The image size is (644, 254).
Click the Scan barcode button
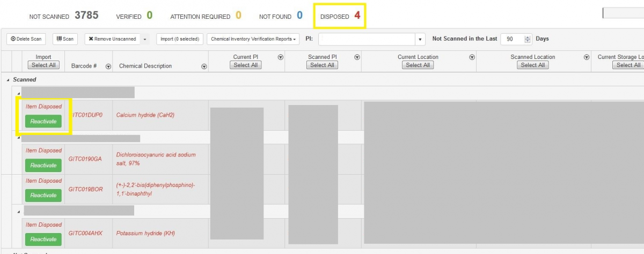pyautogui.click(x=65, y=39)
